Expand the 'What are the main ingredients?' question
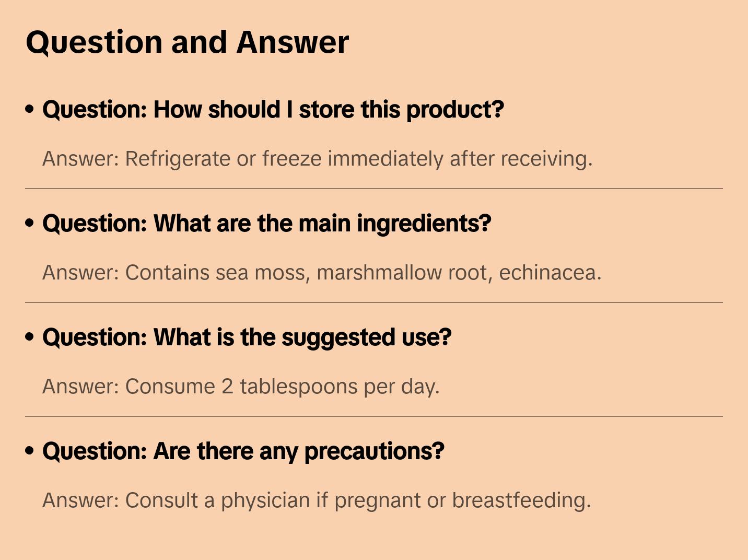Image resolution: width=748 pixels, height=560 pixels. click(x=266, y=224)
